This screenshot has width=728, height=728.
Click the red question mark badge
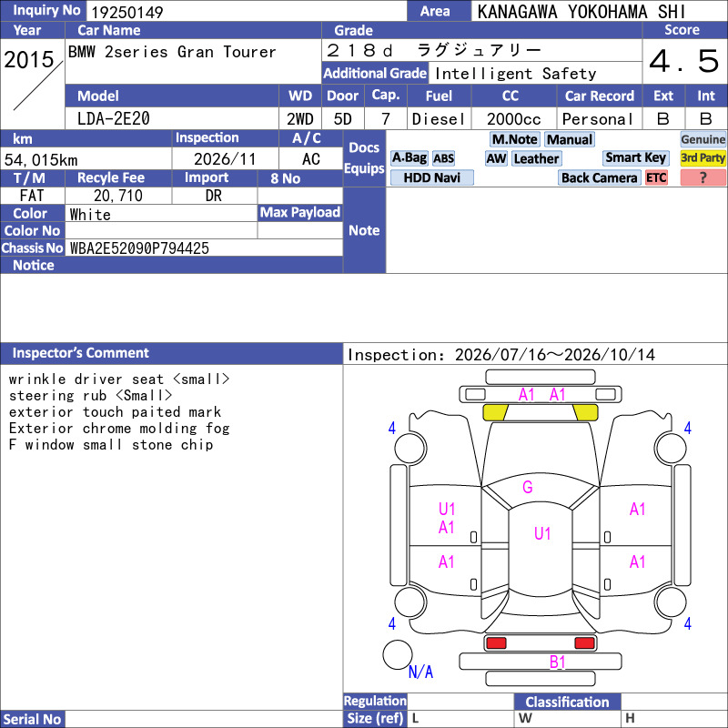tap(703, 177)
